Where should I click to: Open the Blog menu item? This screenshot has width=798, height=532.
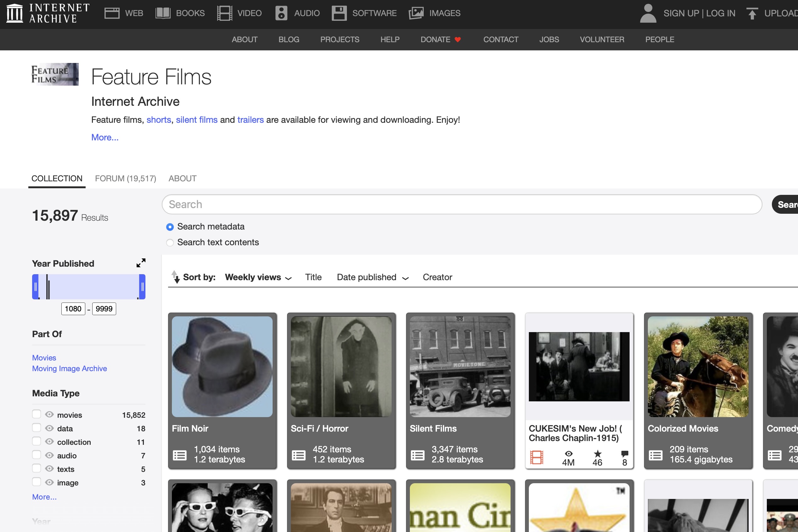pyautogui.click(x=289, y=40)
